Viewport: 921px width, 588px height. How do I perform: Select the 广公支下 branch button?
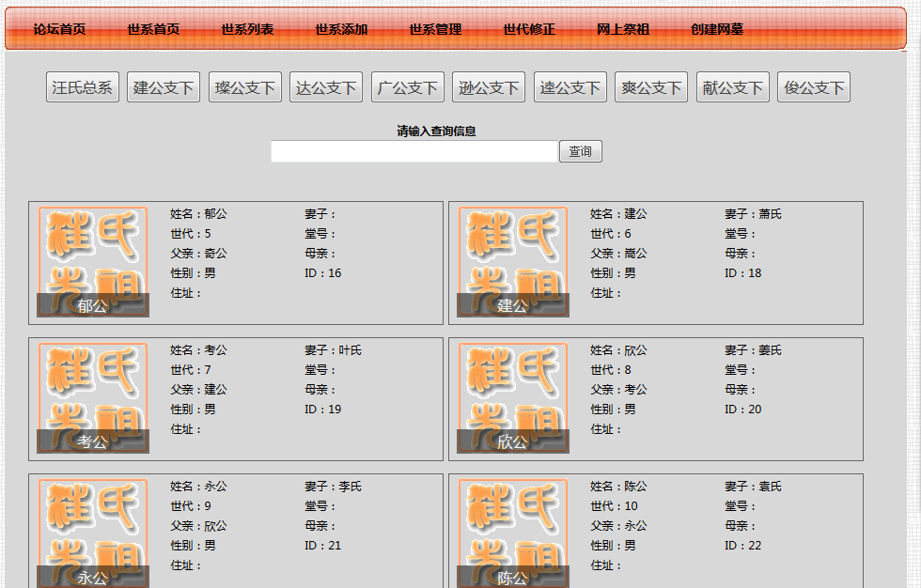click(408, 87)
